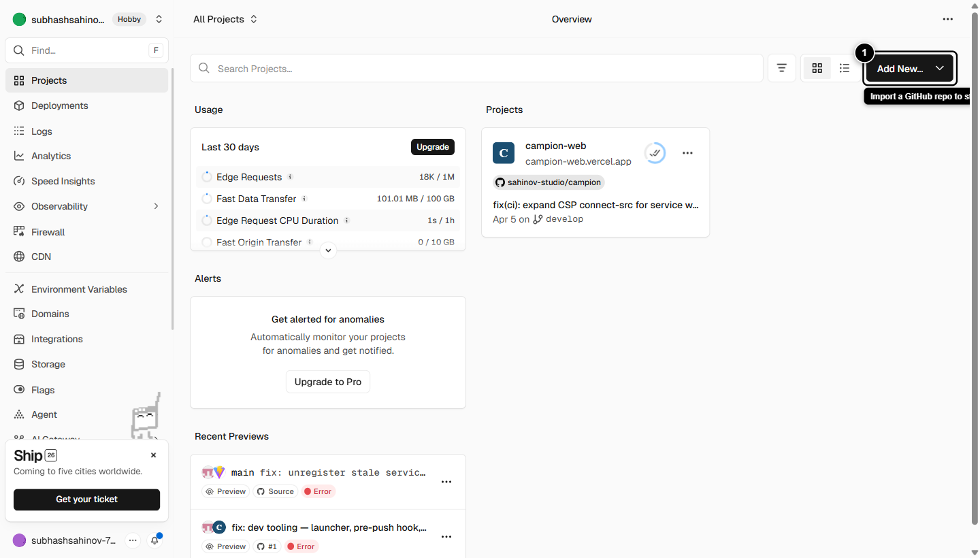This screenshot has width=980, height=558.
Task: Dismiss the Ship banner
Action: coord(153,455)
